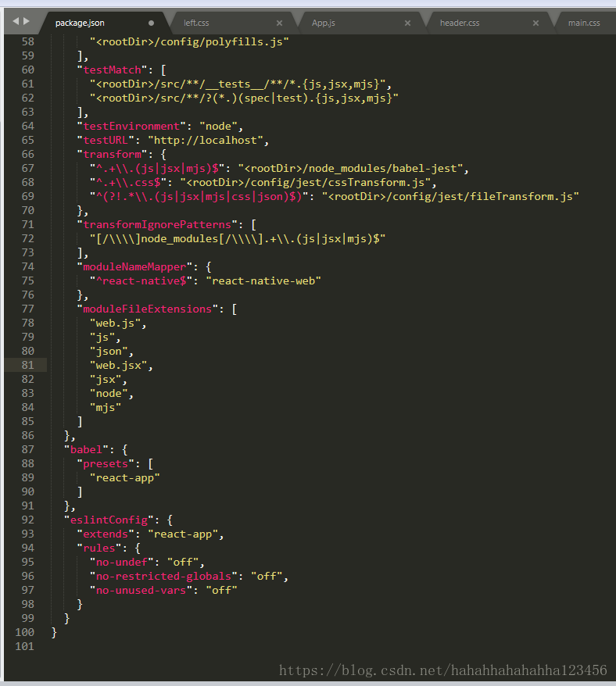Close the App.js tab
616x686 pixels.
tap(407, 23)
